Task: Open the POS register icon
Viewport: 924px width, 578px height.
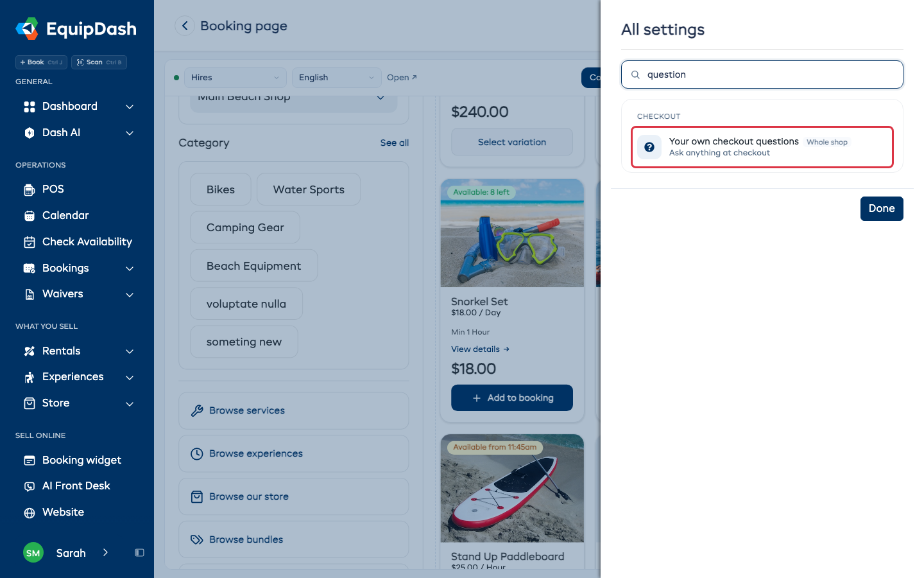Action: [x=30, y=189]
